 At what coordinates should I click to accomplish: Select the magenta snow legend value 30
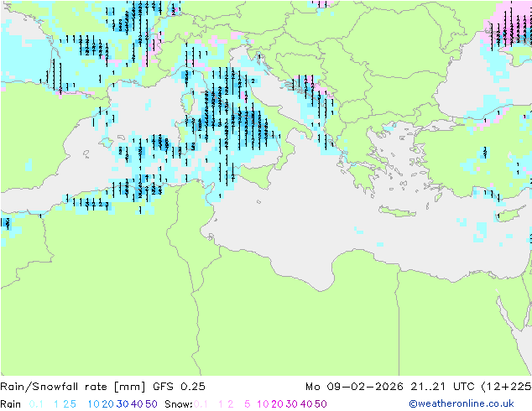click(292, 404)
